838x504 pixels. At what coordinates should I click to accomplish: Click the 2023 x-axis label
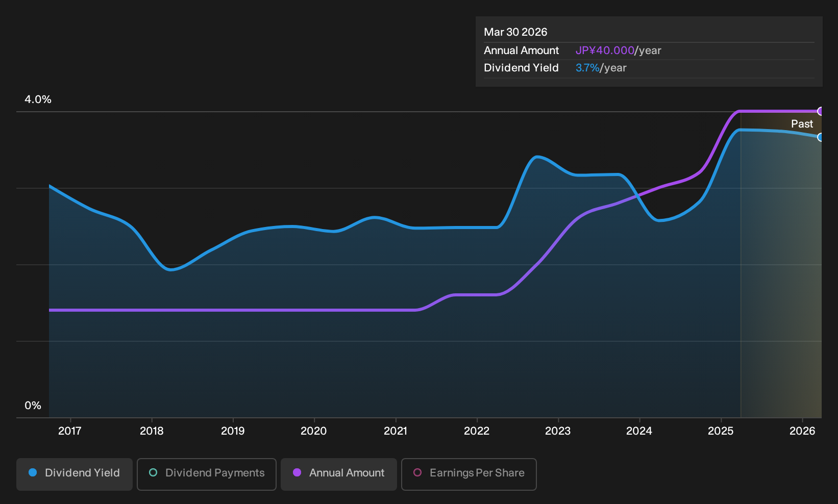click(x=558, y=431)
